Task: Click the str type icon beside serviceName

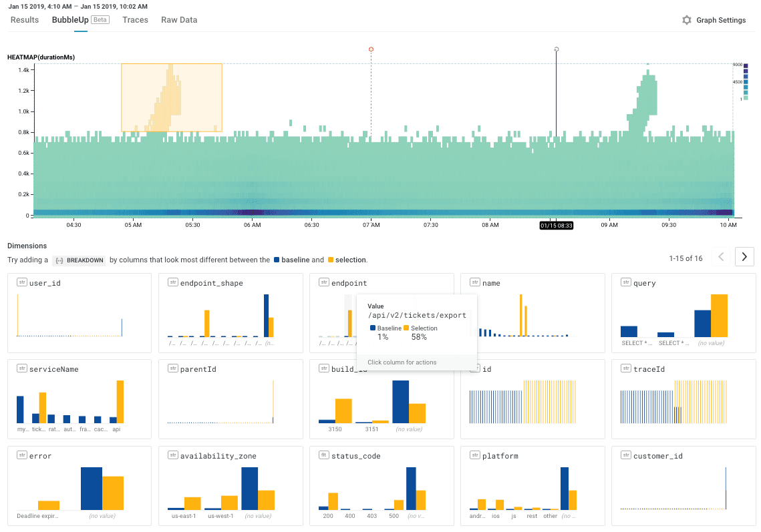Action: click(21, 369)
